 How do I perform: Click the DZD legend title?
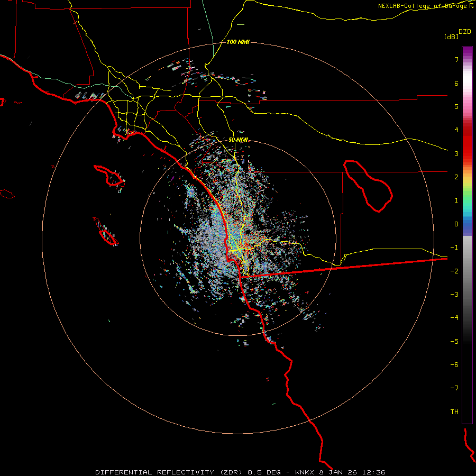coord(465,32)
